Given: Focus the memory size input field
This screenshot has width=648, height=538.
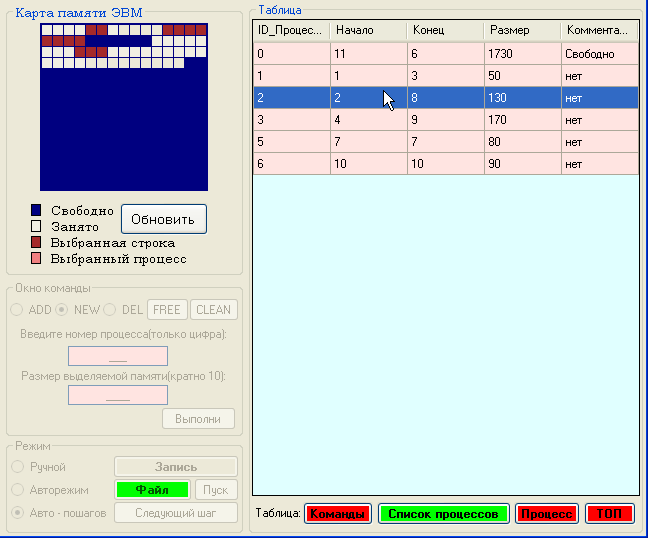Looking at the screenshot, I should click(118, 395).
